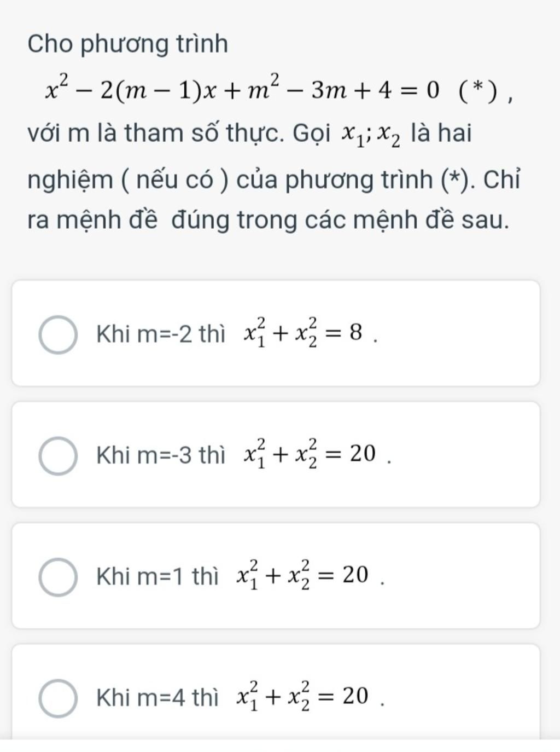Tap the sum-of-squares formula in the m=4 option
Viewport: 560px width, 752px height.
pos(303,697)
